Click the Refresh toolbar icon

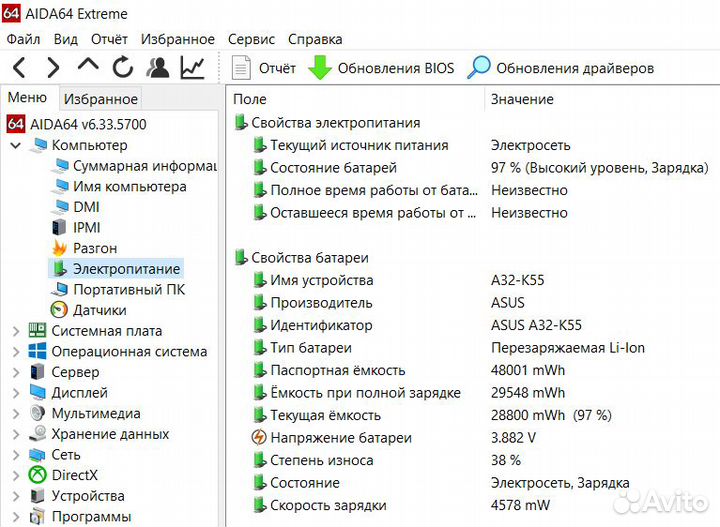[x=123, y=68]
